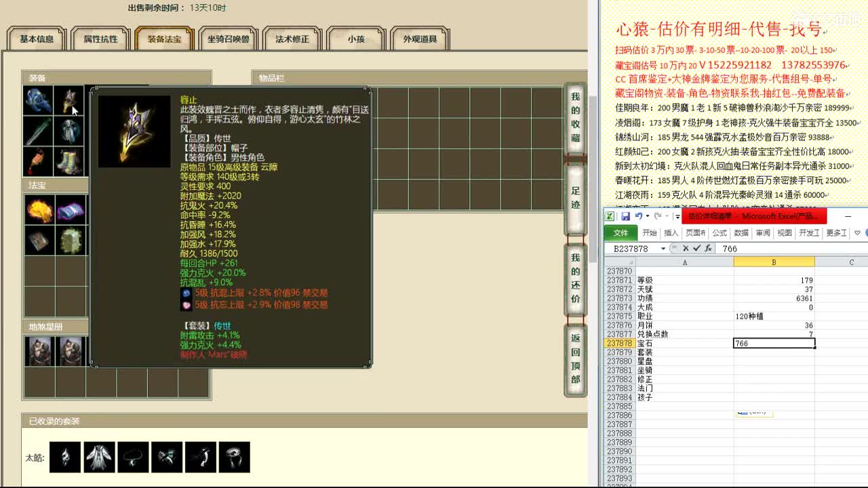Open the Excel 数据 ribbon tab

[741, 233]
